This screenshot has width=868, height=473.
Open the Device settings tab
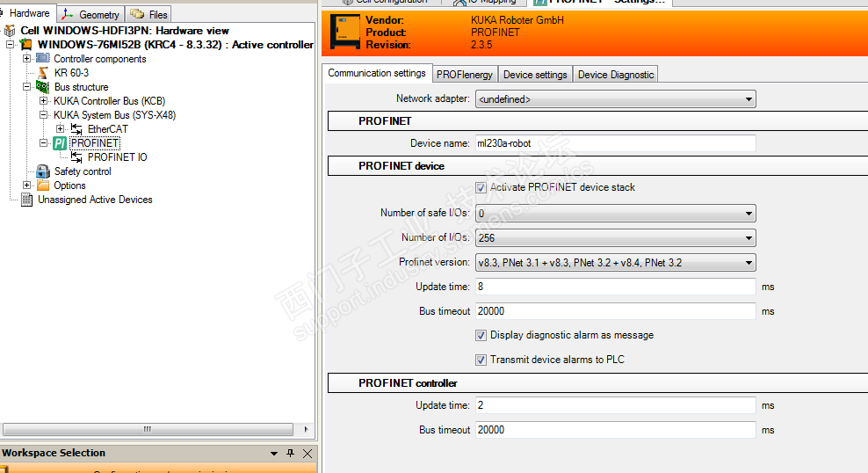(535, 75)
